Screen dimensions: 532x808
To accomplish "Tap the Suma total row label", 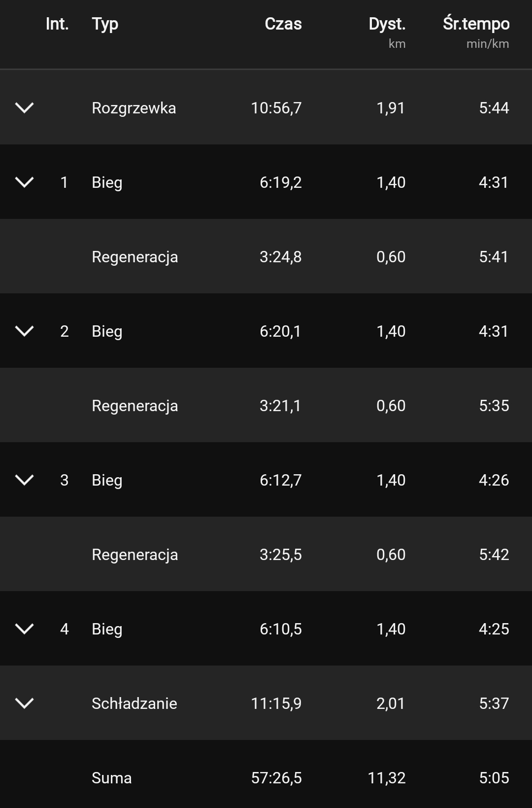I will click(111, 778).
